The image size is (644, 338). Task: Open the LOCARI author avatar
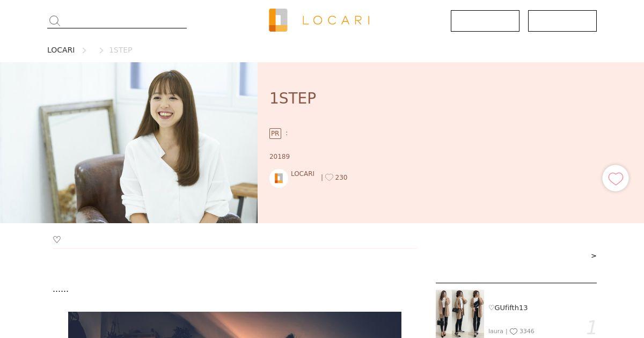[279, 178]
